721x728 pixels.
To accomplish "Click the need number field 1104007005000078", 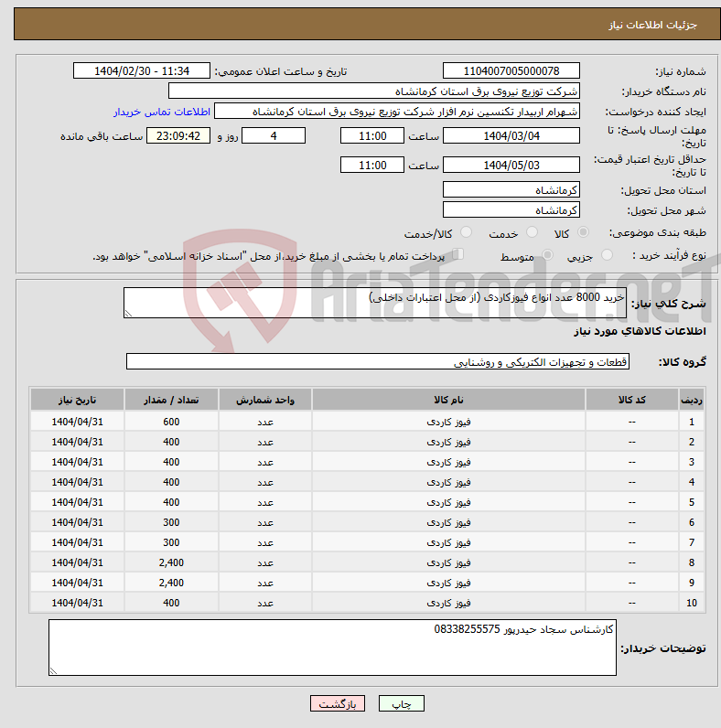I will (511, 70).
